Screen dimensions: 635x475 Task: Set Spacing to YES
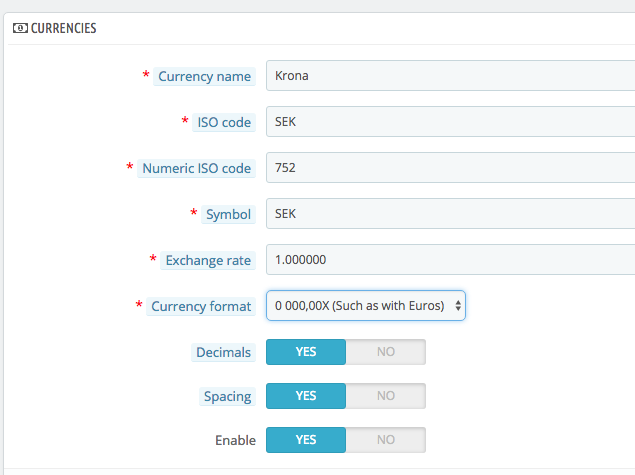[306, 396]
